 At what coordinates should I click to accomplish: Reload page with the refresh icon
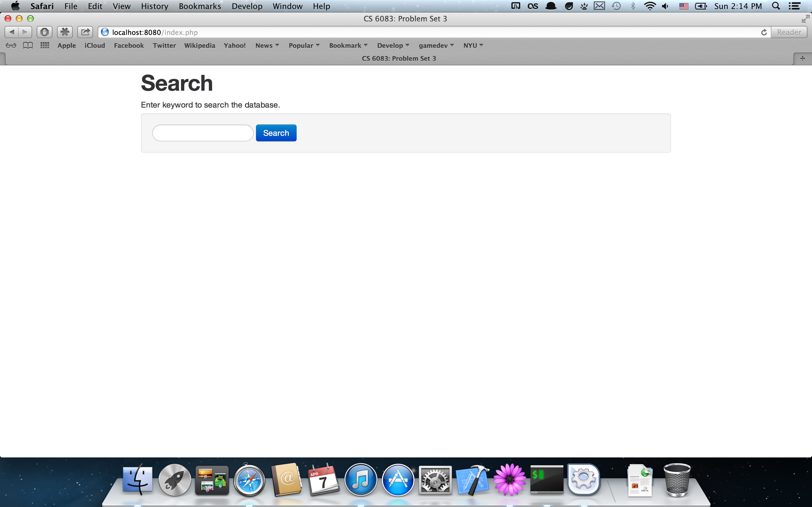tap(764, 32)
